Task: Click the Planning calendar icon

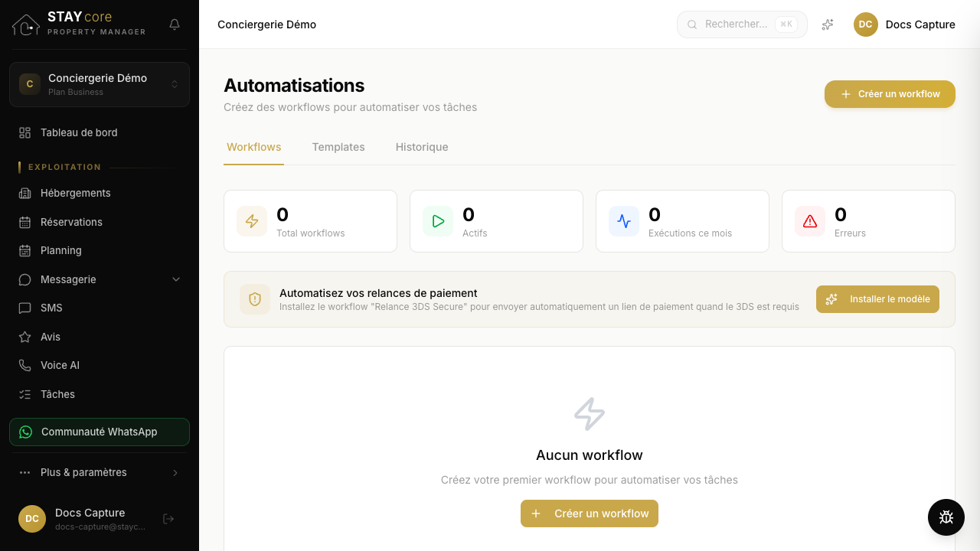Action: point(25,250)
